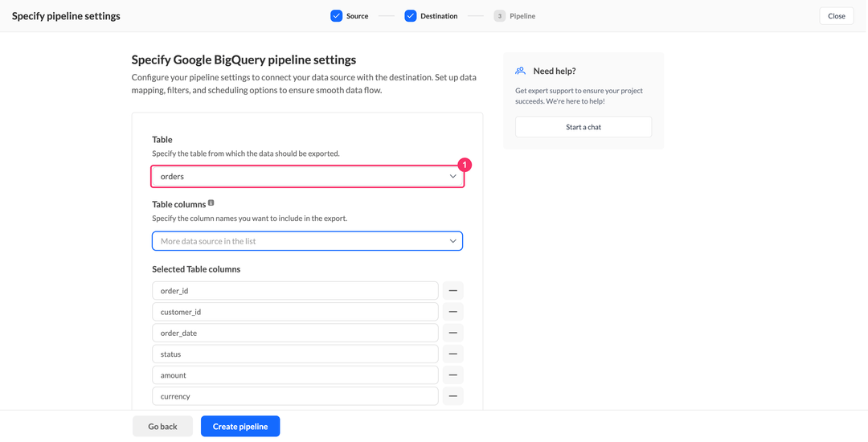Click the 'Specify pipeline settings' page title

pos(66,16)
